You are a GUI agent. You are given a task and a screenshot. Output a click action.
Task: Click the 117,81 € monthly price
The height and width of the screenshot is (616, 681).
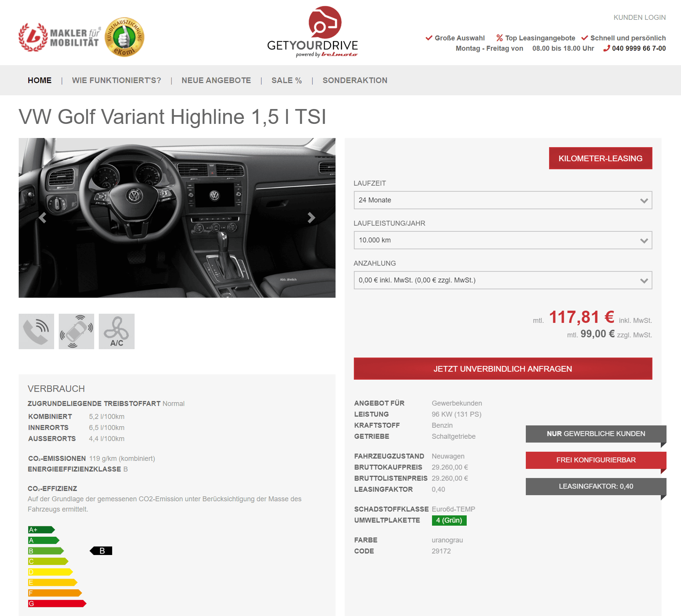click(581, 317)
